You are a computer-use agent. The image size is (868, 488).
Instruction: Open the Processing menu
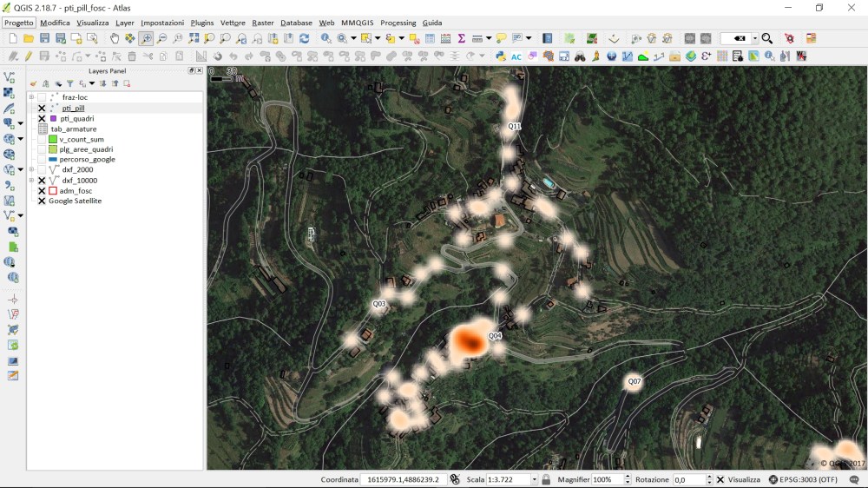click(398, 23)
